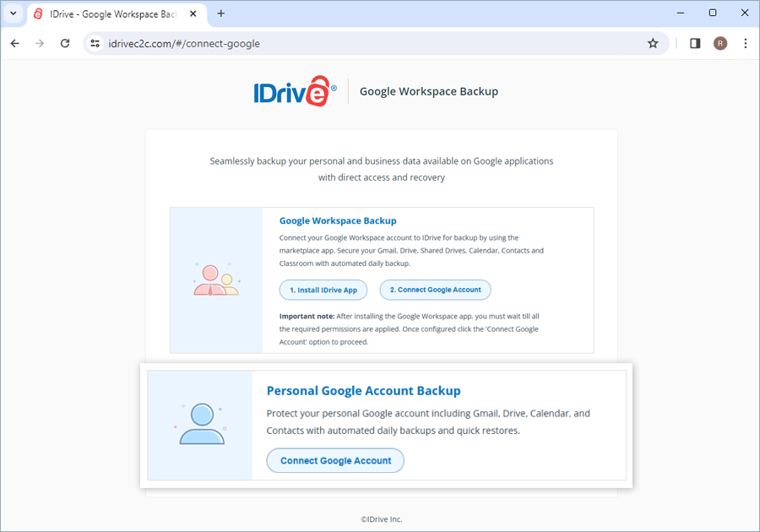Click the Important note paragraph

pyautogui.click(x=409, y=329)
